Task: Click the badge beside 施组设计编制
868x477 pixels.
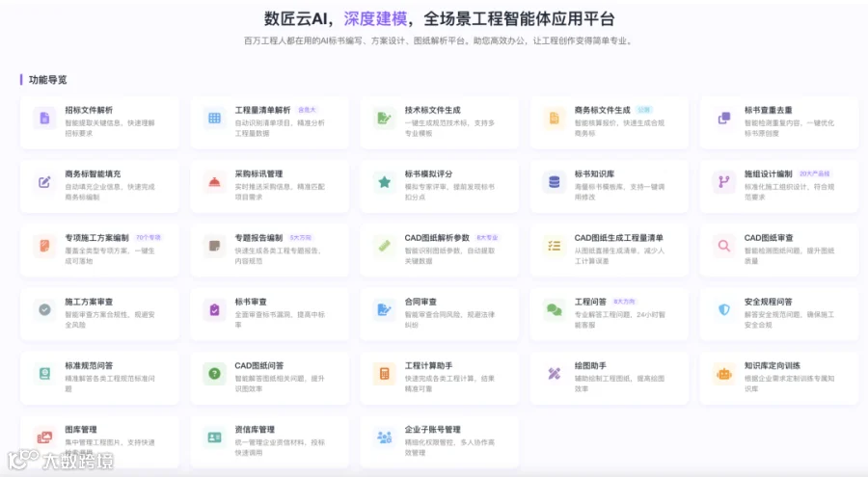Action: pyautogui.click(x=814, y=173)
